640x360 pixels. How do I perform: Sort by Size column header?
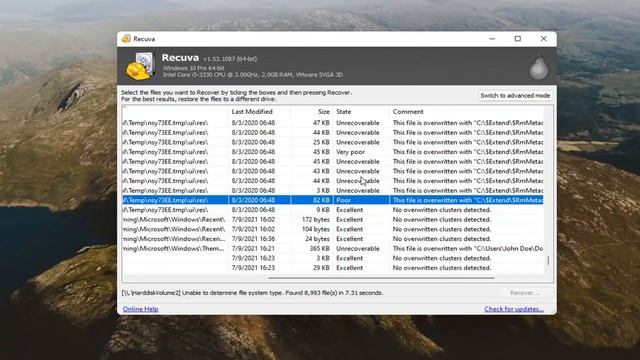point(312,111)
